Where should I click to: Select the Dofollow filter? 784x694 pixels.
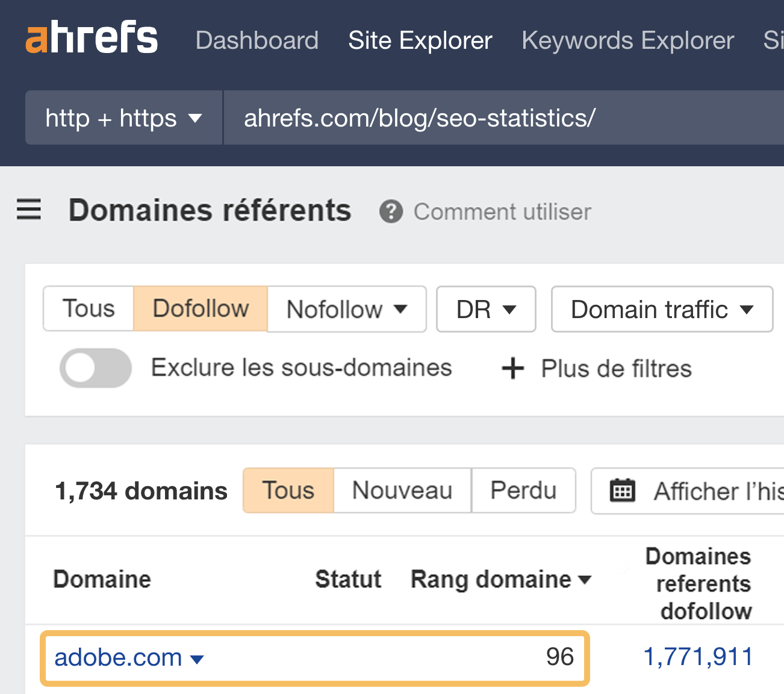point(200,309)
